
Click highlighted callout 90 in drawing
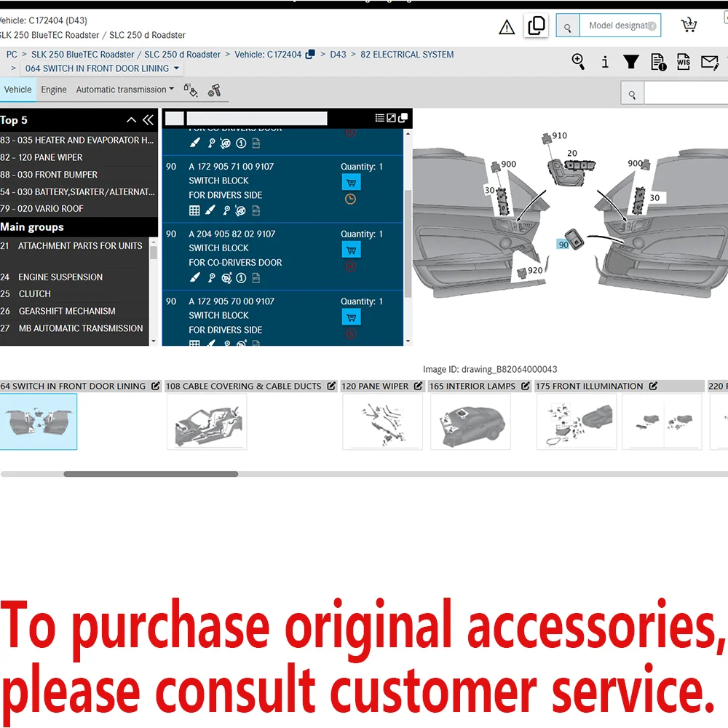pyautogui.click(x=563, y=244)
